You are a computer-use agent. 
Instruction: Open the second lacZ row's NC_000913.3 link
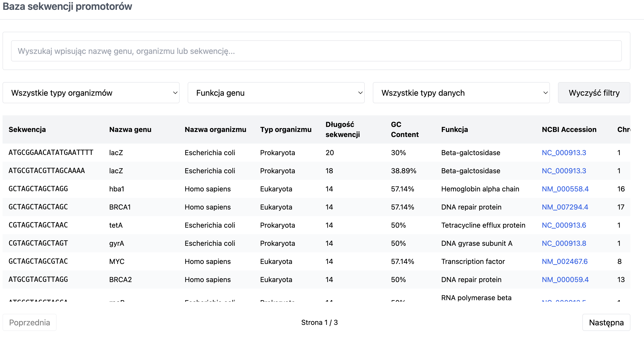pyautogui.click(x=564, y=171)
